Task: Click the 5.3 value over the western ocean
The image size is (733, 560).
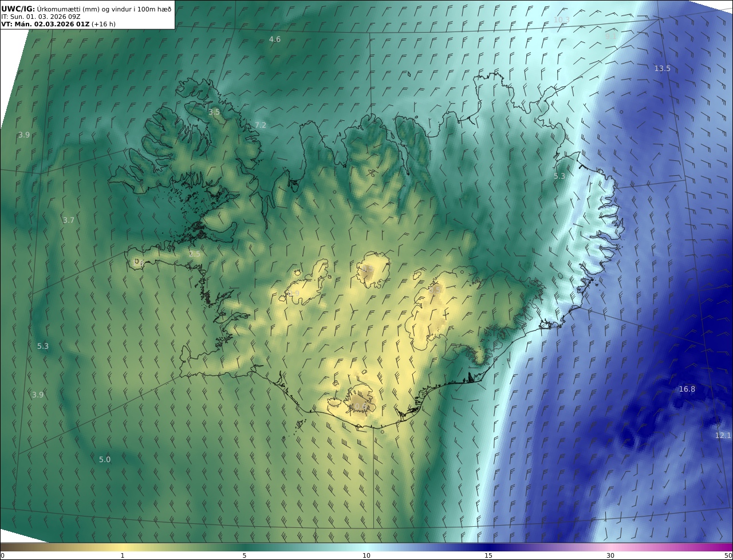Action: pyautogui.click(x=43, y=346)
